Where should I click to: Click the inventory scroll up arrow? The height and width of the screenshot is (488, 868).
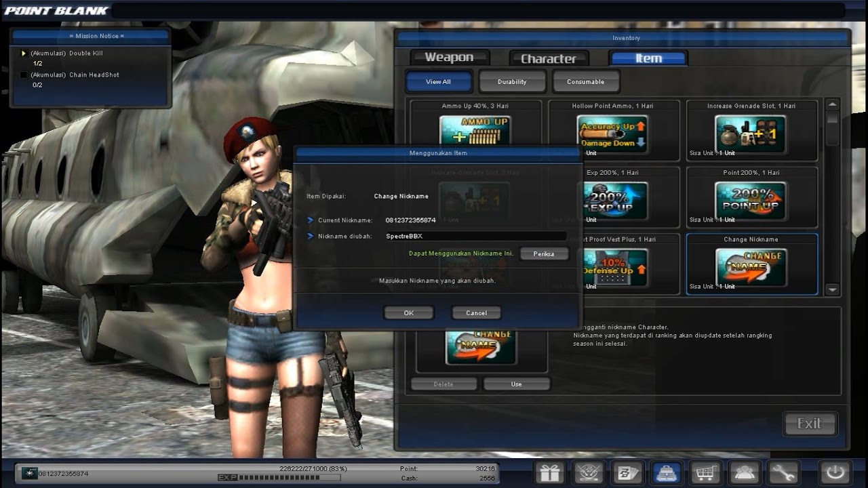click(x=832, y=104)
